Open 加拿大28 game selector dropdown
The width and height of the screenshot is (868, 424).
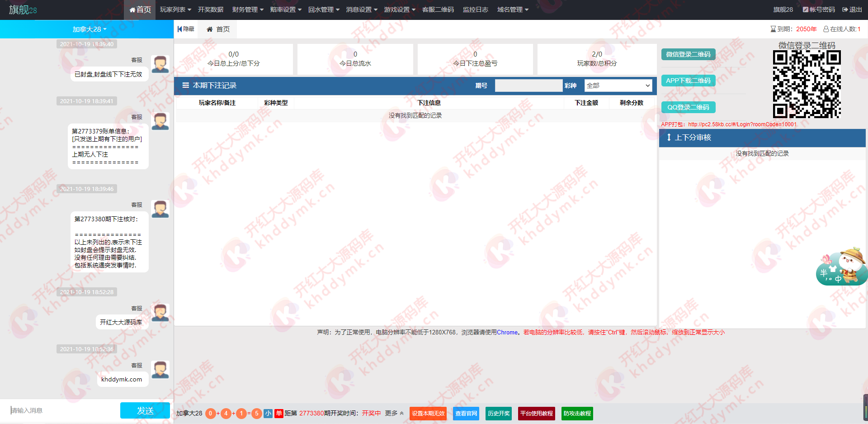coord(90,29)
